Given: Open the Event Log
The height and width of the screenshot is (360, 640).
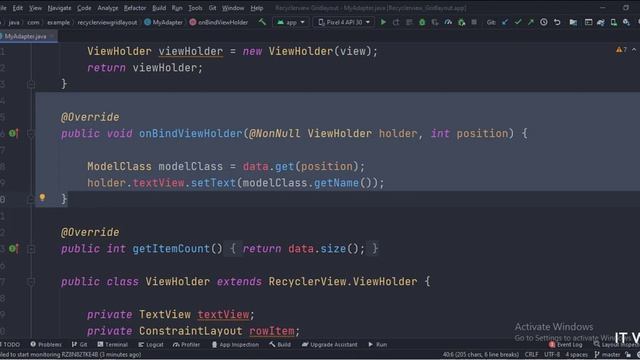Looking at the screenshot, I should click(566, 344).
